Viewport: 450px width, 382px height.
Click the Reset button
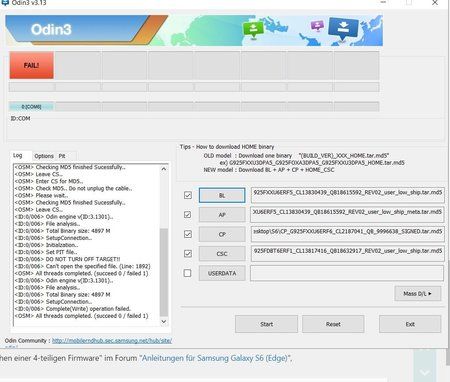coord(333,324)
